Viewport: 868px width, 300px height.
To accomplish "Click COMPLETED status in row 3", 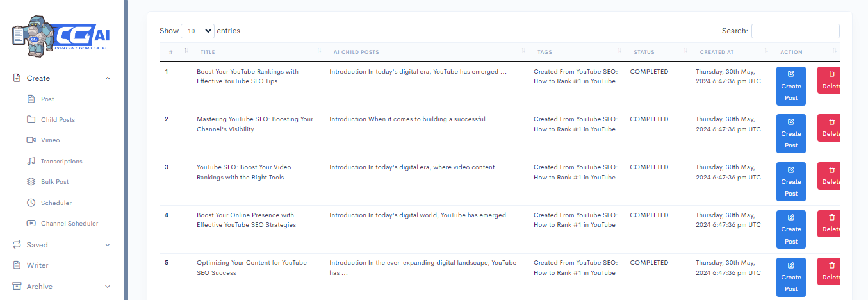I will 649,167.
